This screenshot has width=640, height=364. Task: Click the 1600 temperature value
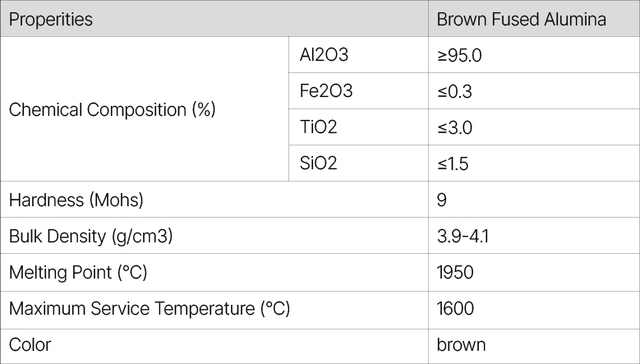(456, 309)
